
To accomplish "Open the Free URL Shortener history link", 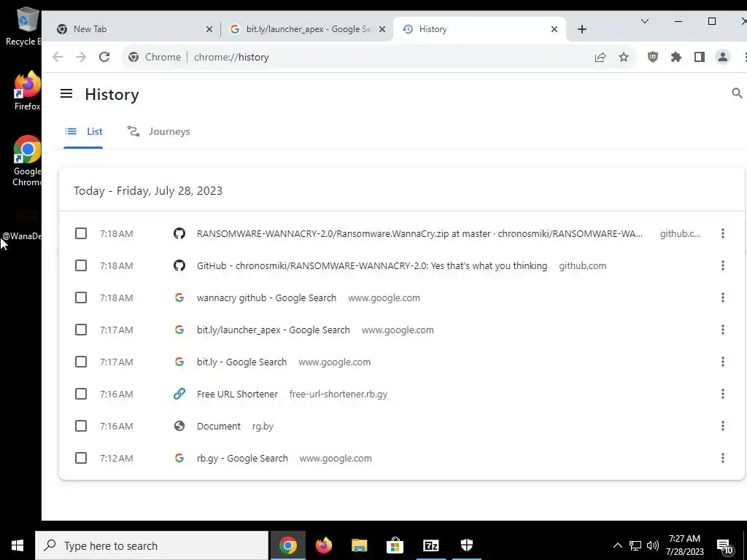I will pos(237,394).
